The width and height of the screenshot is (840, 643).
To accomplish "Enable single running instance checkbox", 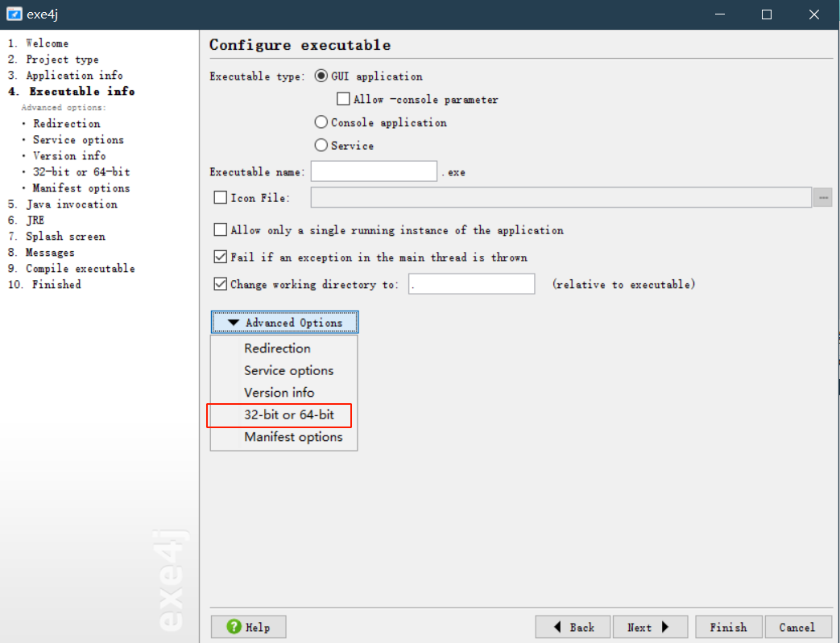I will pos(221,230).
